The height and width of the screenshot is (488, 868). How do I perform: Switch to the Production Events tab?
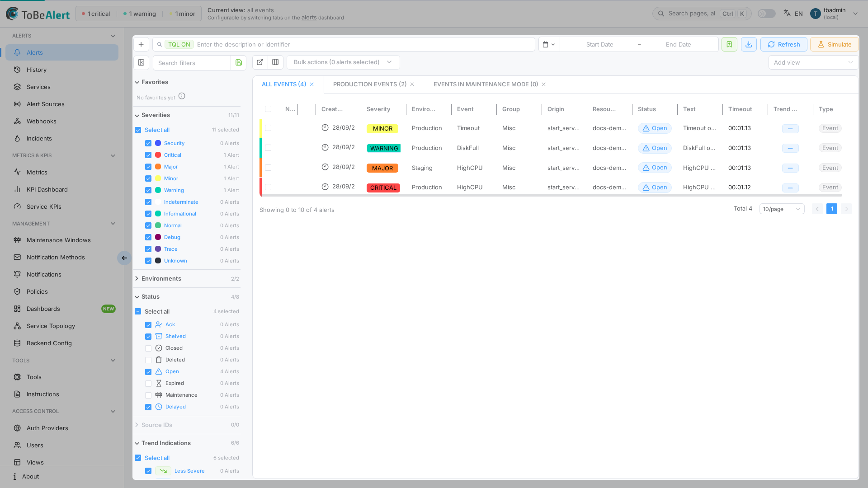tap(370, 84)
